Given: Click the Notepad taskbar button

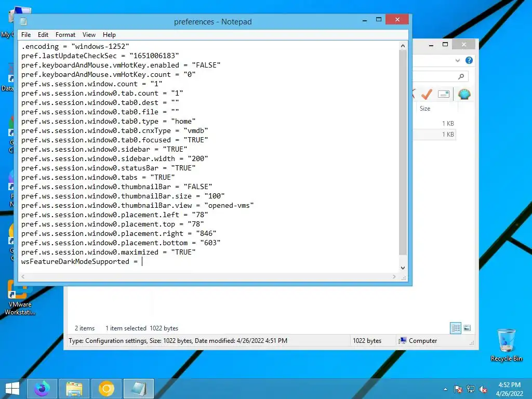Looking at the screenshot, I should 139,389.
